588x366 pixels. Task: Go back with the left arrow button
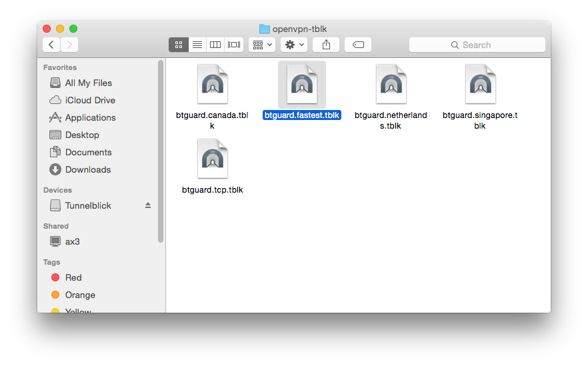pyautogui.click(x=52, y=45)
